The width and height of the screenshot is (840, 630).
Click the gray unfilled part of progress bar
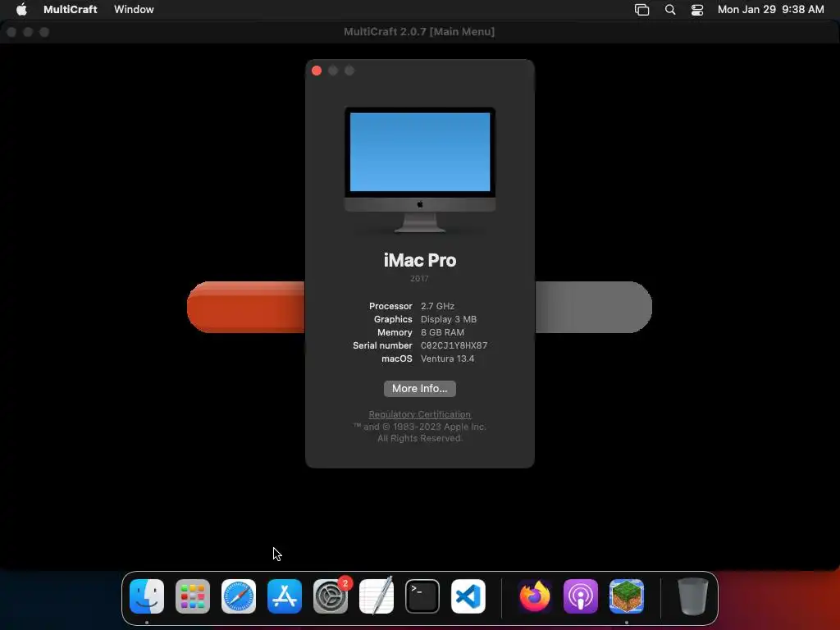[594, 307]
